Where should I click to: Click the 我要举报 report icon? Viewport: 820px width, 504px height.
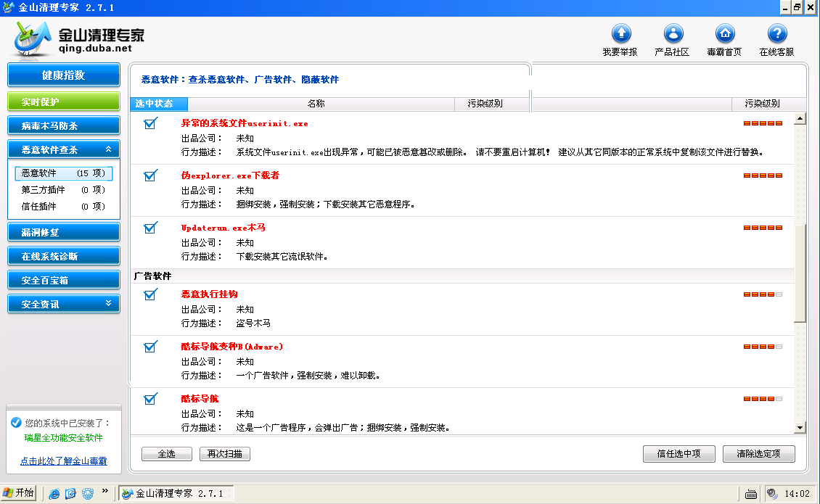click(x=621, y=34)
